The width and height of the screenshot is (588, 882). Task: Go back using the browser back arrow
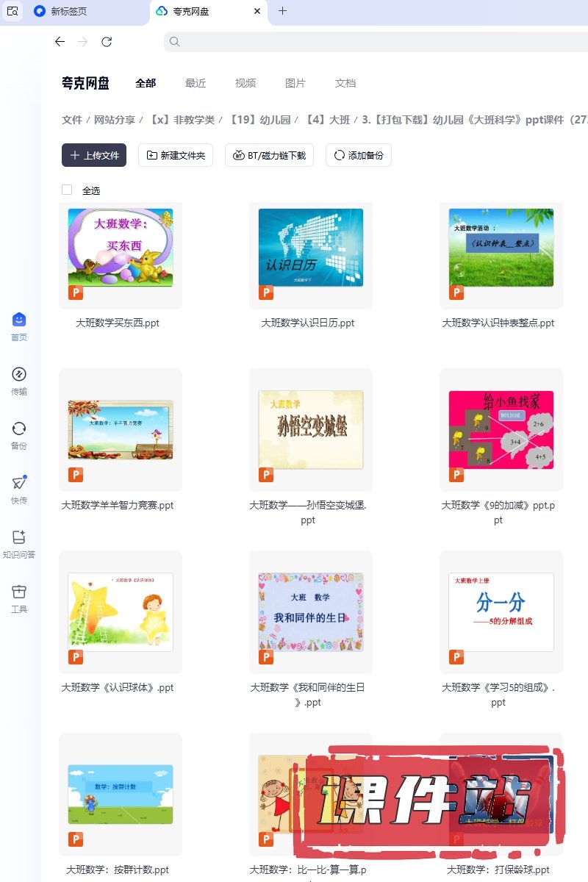click(x=60, y=42)
